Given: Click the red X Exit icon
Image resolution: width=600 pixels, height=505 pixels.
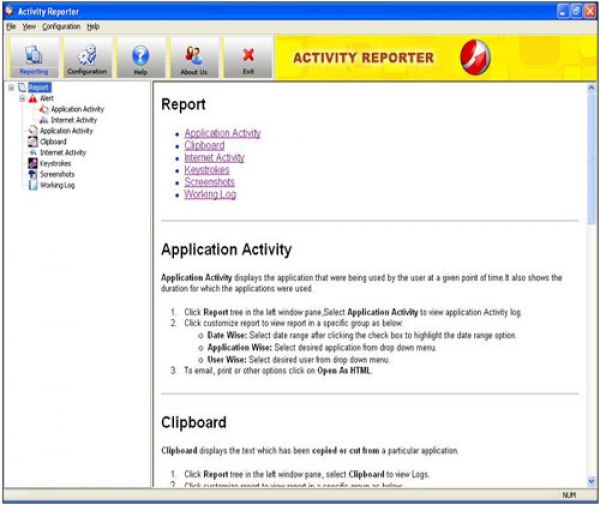Looking at the screenshot, I should (248, 55).
